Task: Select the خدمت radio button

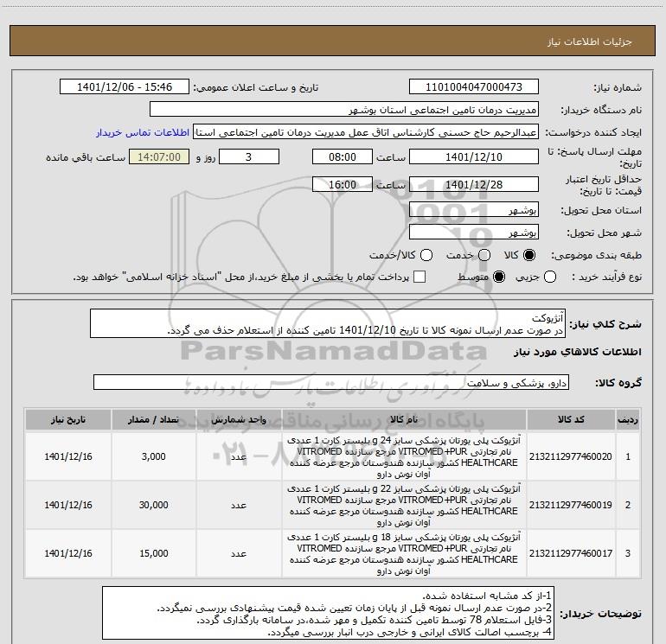Action: 484,255
